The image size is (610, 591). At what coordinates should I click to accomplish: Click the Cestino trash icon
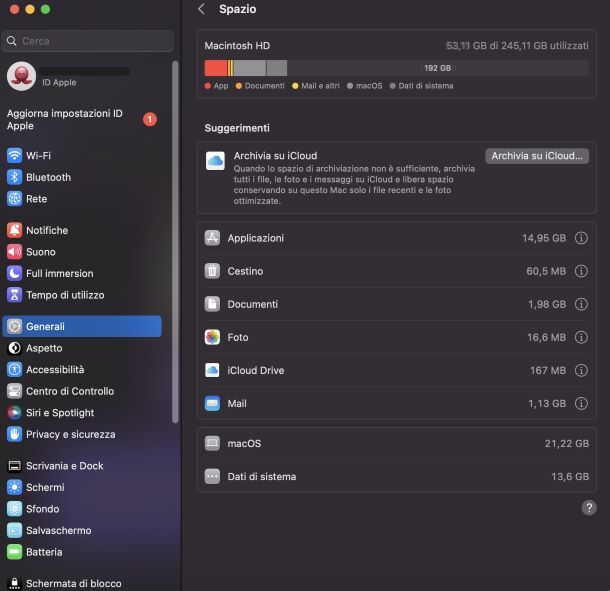tap(212, 271)
